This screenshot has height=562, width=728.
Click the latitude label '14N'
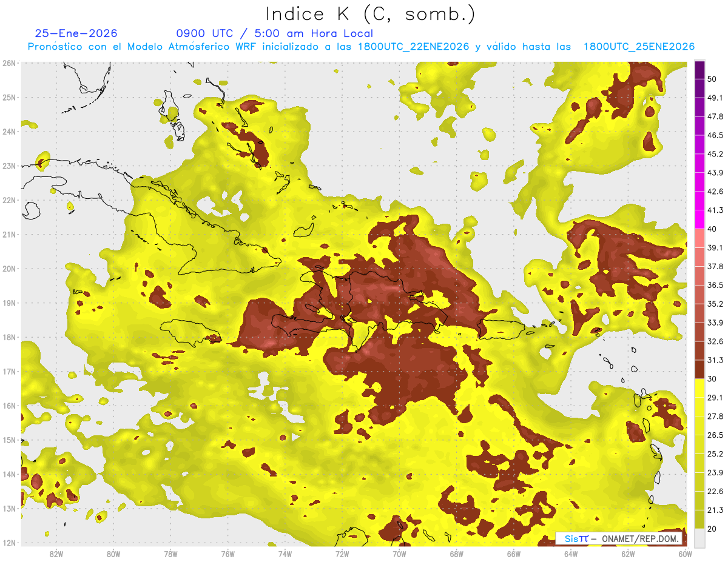(8, 475)
